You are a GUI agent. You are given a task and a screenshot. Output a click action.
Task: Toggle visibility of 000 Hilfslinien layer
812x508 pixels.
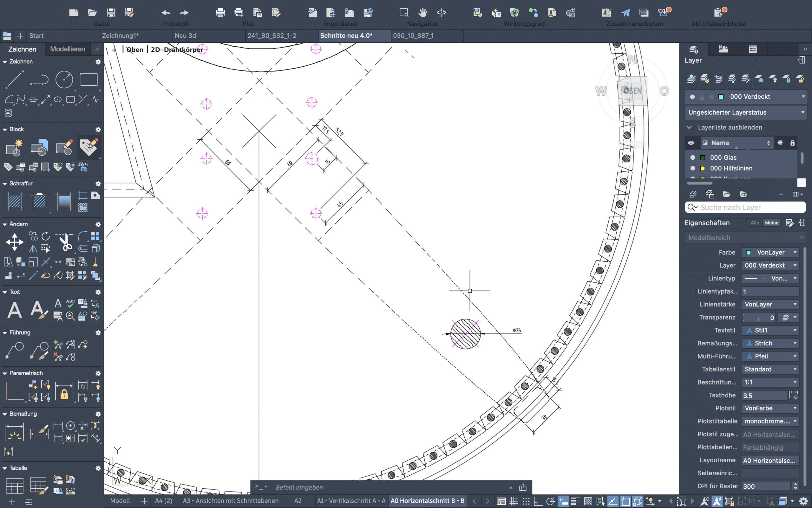pos(692,168)
